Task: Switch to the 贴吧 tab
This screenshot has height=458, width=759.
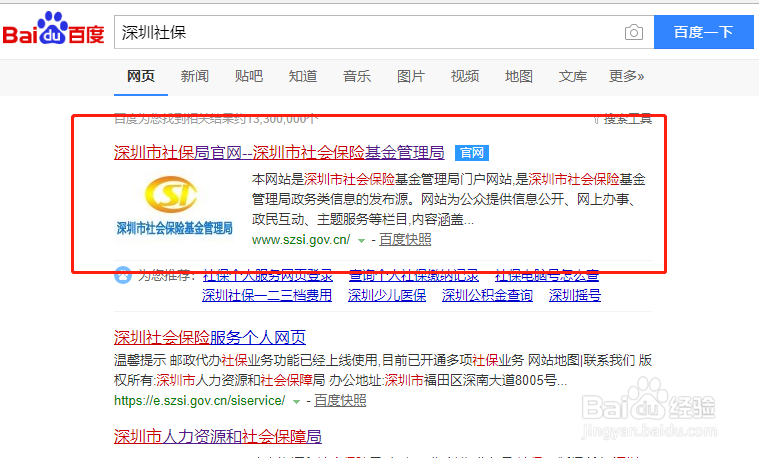Action: coord(249,76)
